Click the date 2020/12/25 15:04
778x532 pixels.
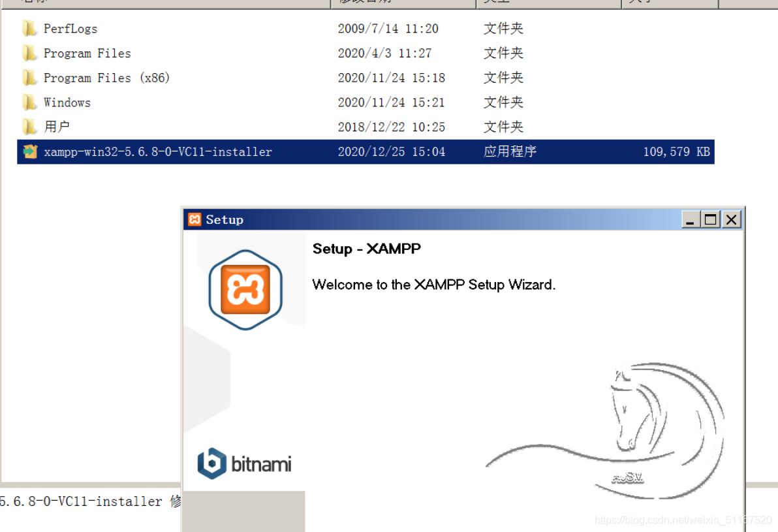point(392,152)
